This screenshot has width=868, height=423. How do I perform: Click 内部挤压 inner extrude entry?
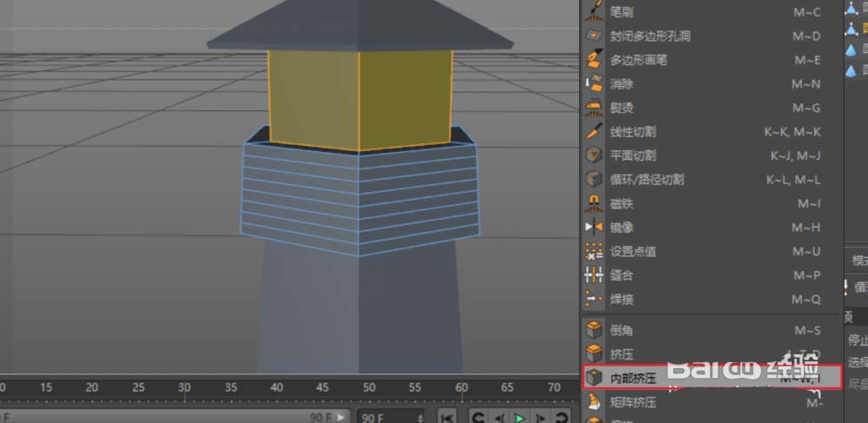[x=712, y=378]
